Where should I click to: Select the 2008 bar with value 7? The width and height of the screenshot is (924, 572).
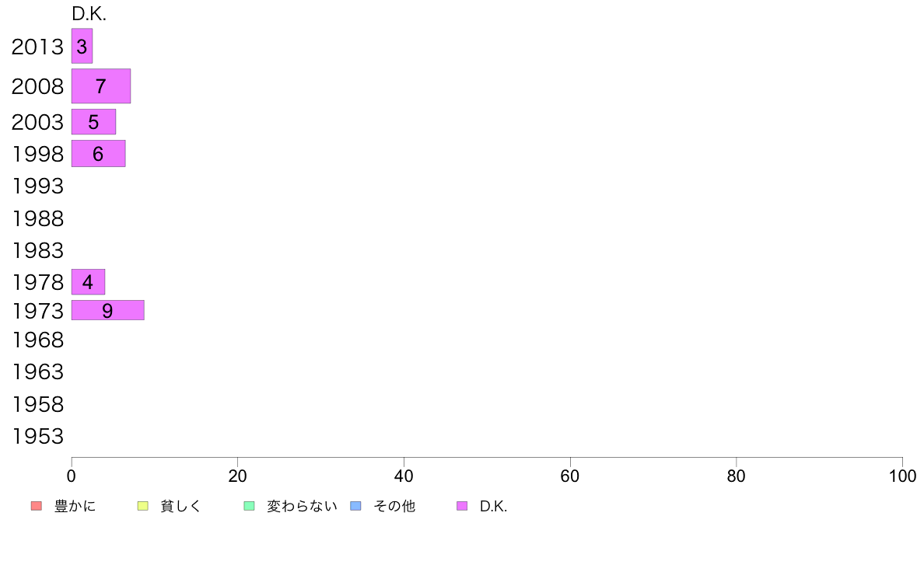click(x=101, y=86)
